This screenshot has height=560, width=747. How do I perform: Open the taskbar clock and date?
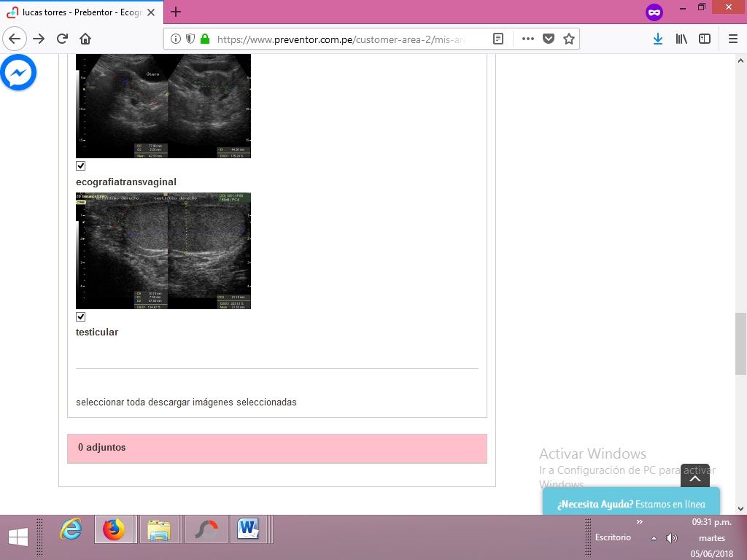(712, 537)
